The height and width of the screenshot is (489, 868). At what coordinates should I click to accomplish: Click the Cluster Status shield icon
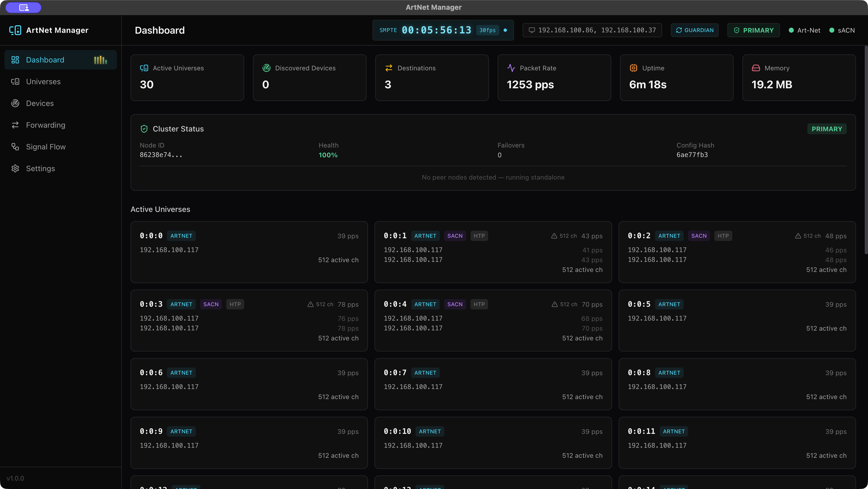point(144,129)
